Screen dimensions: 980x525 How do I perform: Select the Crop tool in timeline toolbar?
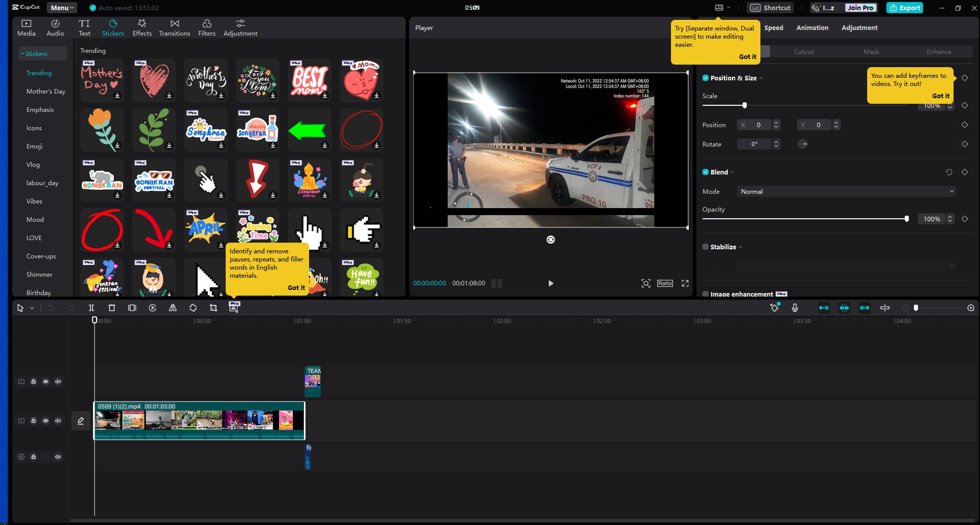(x=213, y=308)
